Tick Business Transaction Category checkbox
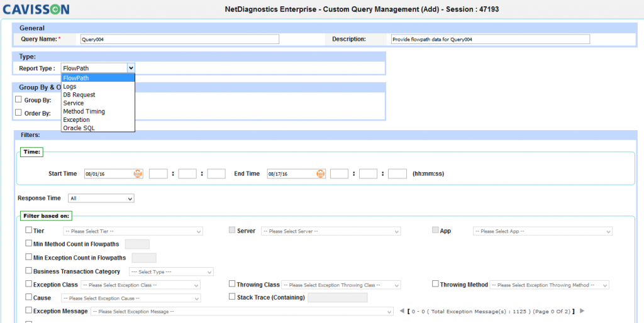 click(28, 270)
